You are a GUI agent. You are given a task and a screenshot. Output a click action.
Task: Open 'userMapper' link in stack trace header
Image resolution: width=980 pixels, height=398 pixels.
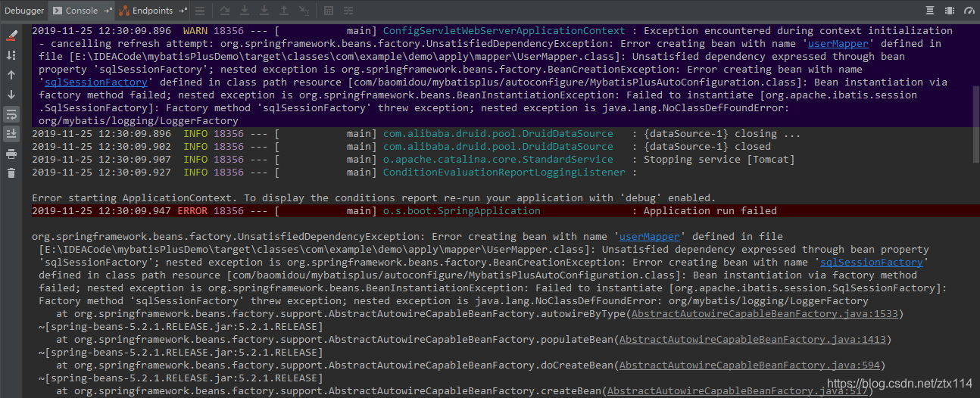click(x=651, y=237)
